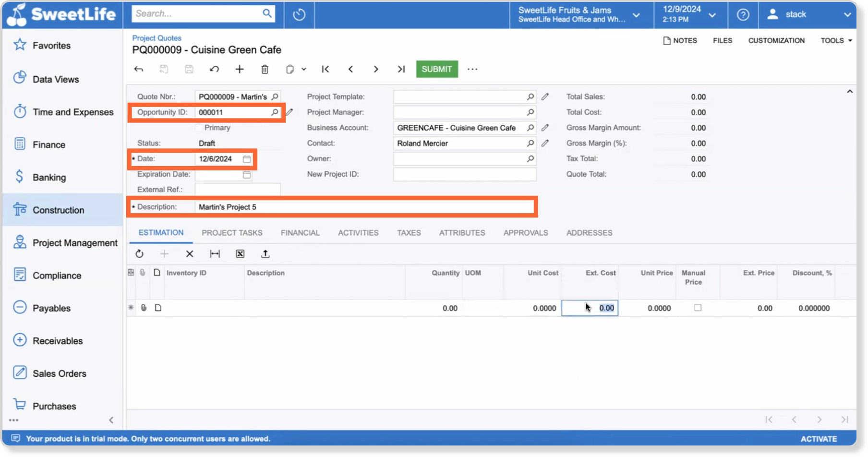This screenshot has width=868, height=457.
Task: Click Activate in the trial banner
Action: coord(819,439)
